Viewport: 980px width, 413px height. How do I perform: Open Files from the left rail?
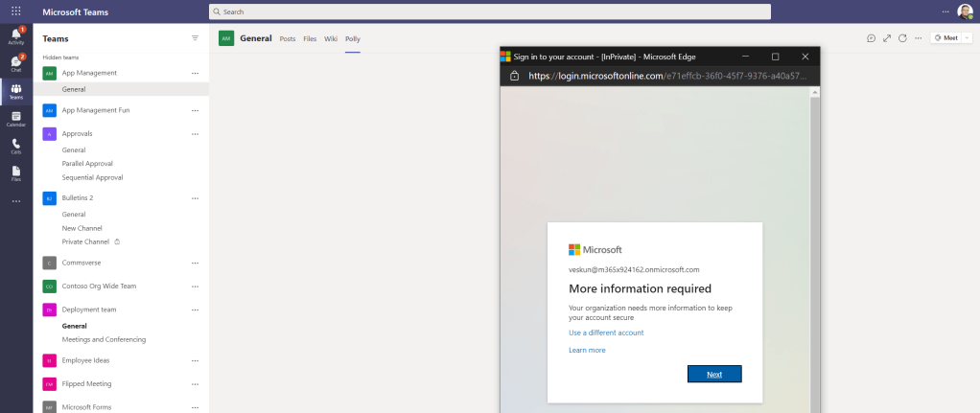pyautogui.click(x=16, y=173)
